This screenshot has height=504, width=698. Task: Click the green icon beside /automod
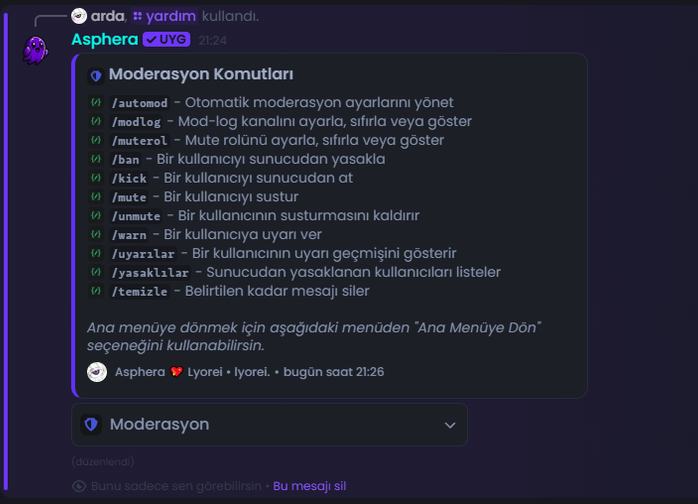pos(96,102)
